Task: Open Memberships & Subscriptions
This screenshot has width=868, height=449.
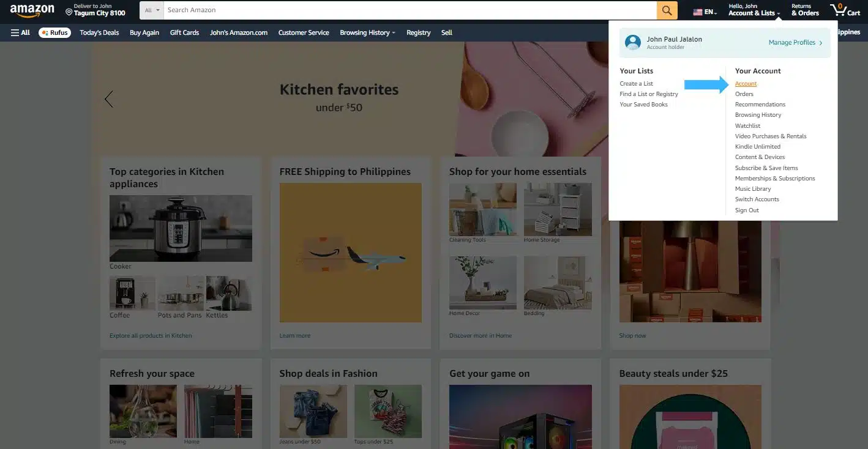Action: 775,178
